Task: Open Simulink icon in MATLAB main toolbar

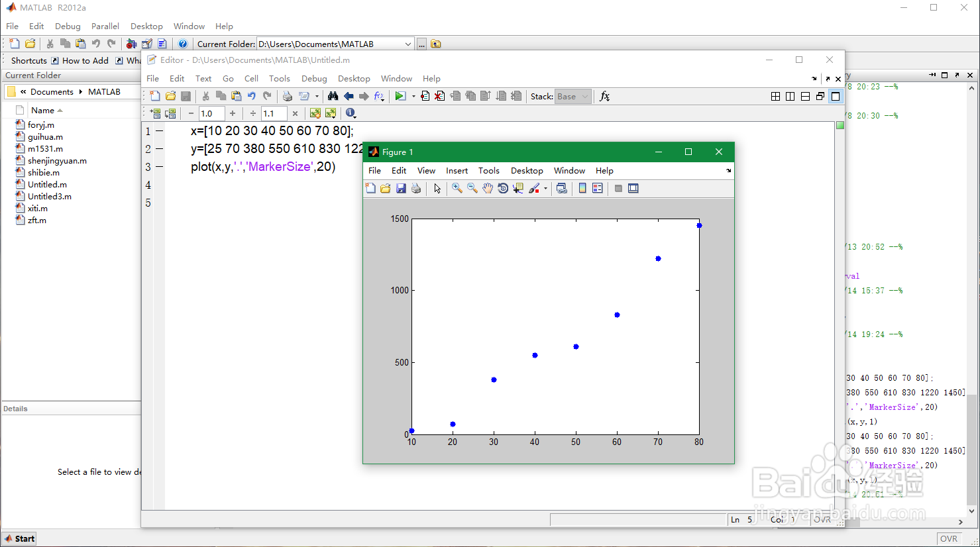Action: [x=131, y=44]
